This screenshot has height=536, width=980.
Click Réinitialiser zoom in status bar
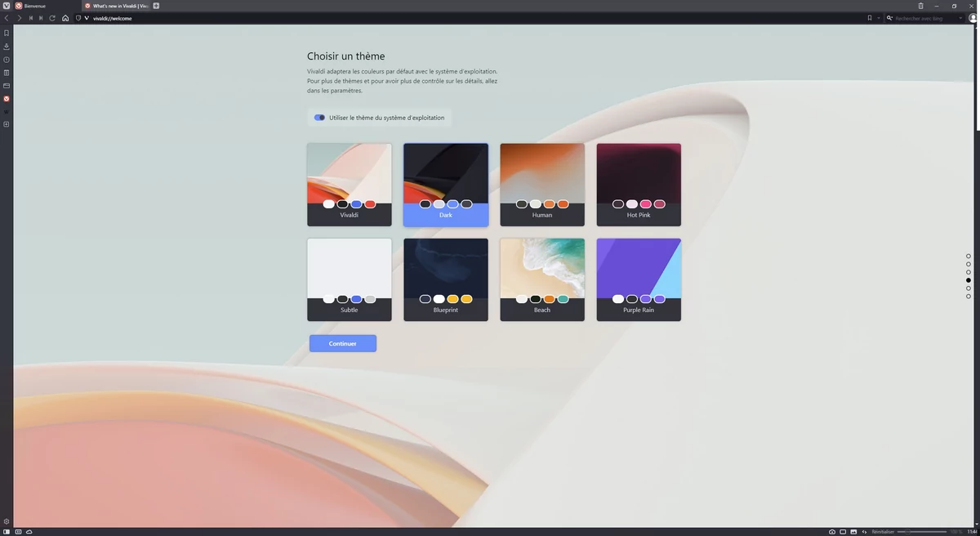883,532
